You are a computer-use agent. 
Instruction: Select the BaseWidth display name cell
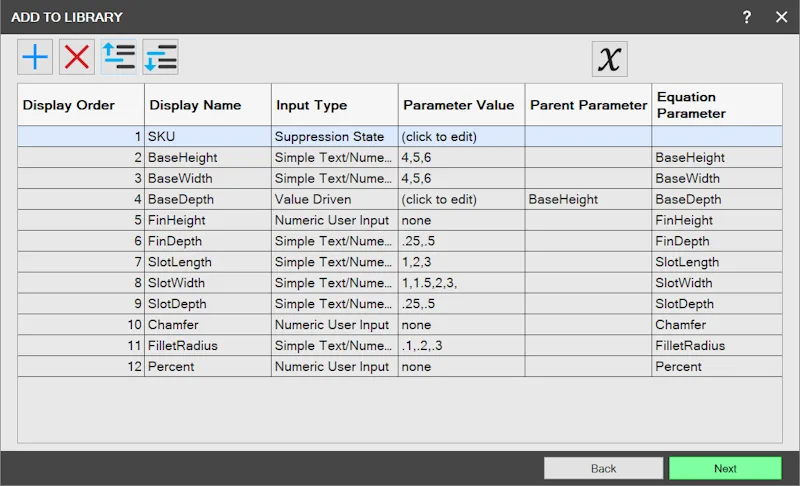click(x=208, y=178)
